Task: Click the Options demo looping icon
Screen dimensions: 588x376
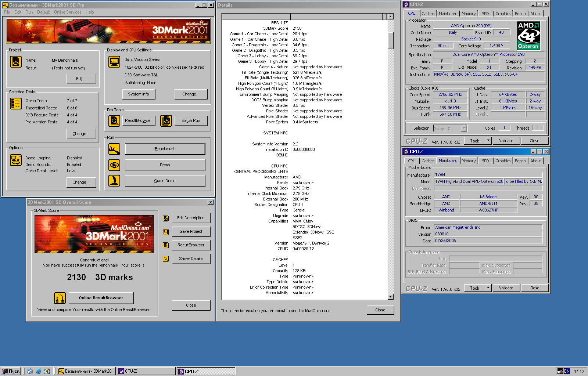Action: point(16,160)
